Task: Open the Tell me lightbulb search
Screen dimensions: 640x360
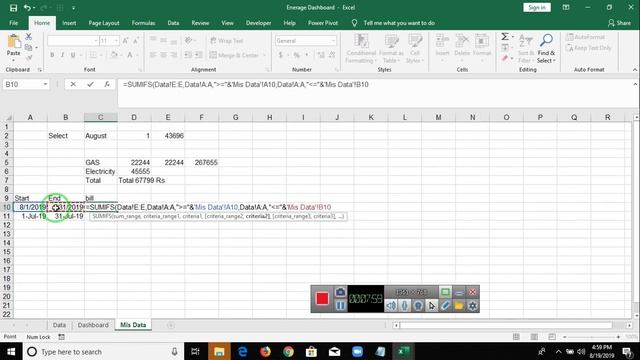Action: [x=354, y=23]
